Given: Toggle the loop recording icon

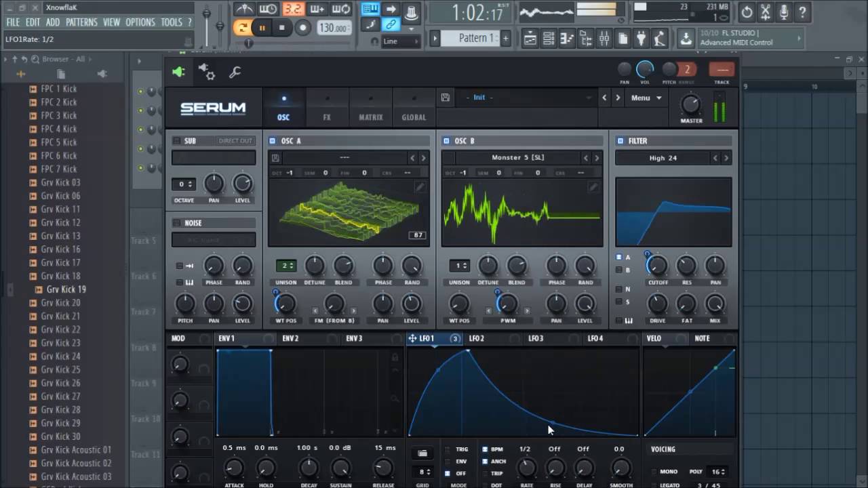Looking at the screenshot, I should [342, 9].
